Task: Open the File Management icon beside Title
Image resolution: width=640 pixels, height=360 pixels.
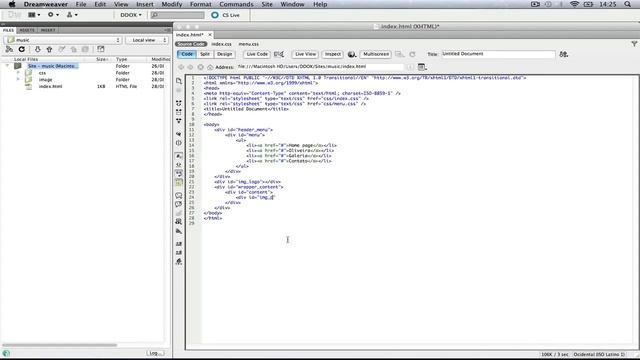Action: pyautogui.click(x=564, y=54)
